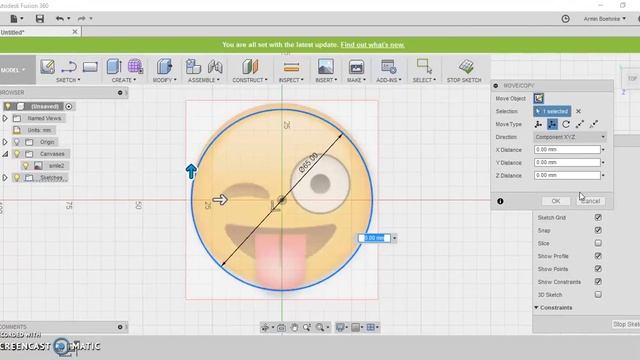The height and width of the screenshot is (360, 640).
Task: Expand the Sketches tree node
Action: coord(5,178)
